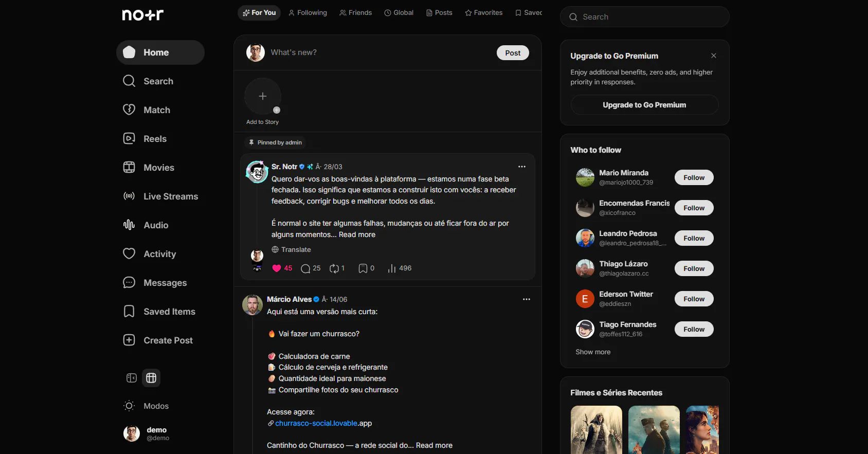View stats for Sr. Notr post

click(x=400, y=268)
